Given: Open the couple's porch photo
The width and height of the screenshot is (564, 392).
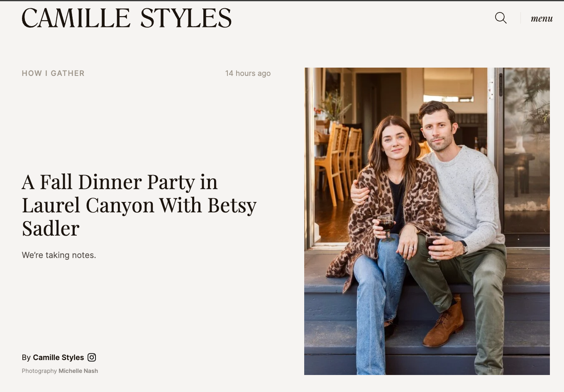Looking at the screenshot, I should tap(427, 221).
